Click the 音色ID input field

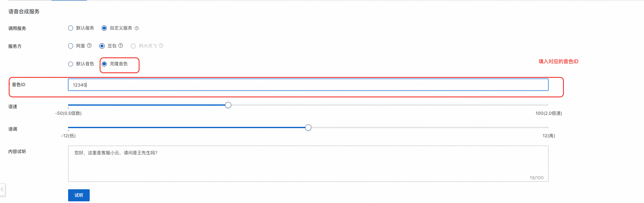coord(308,85)
